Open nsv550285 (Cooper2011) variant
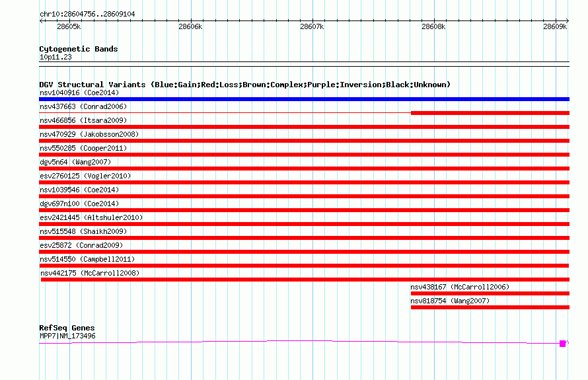588x380 pixels. pyautogui.click(x=83, y=148)
